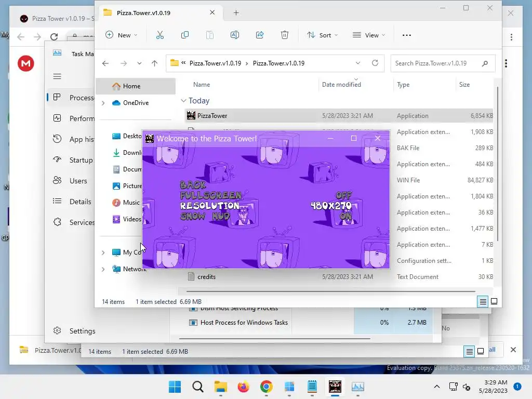Select FULLSCREEN option in Pizza Tower menu
This screenshot has height=399, width=532.
point(211,195)
